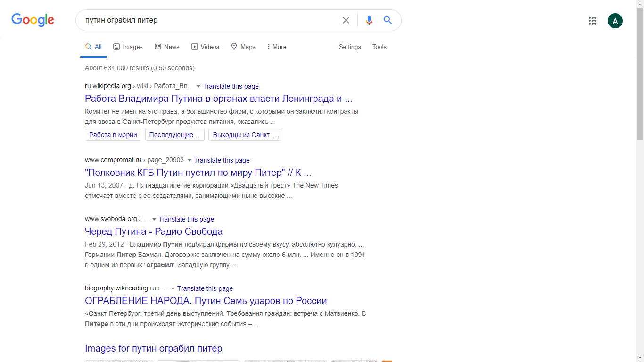
Task: Switch to the Images tab
Action: tap(128, 47)
